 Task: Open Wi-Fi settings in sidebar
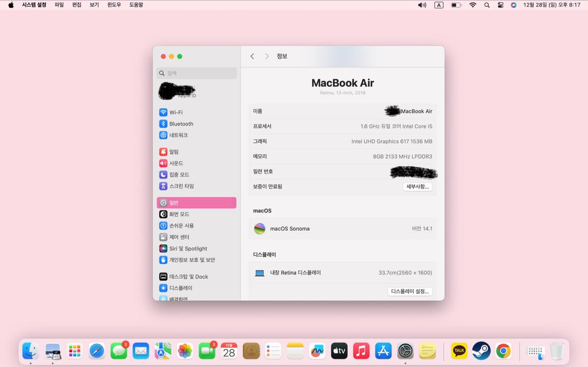176,112
